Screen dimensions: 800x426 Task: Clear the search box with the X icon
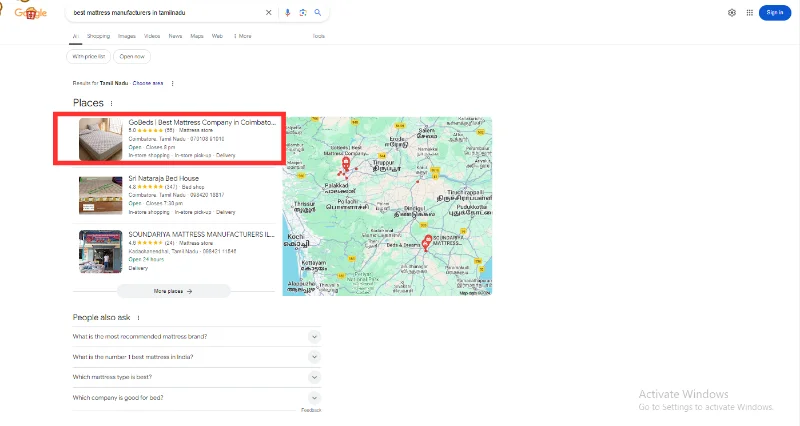pyautogui.click(x=268, y=13)
